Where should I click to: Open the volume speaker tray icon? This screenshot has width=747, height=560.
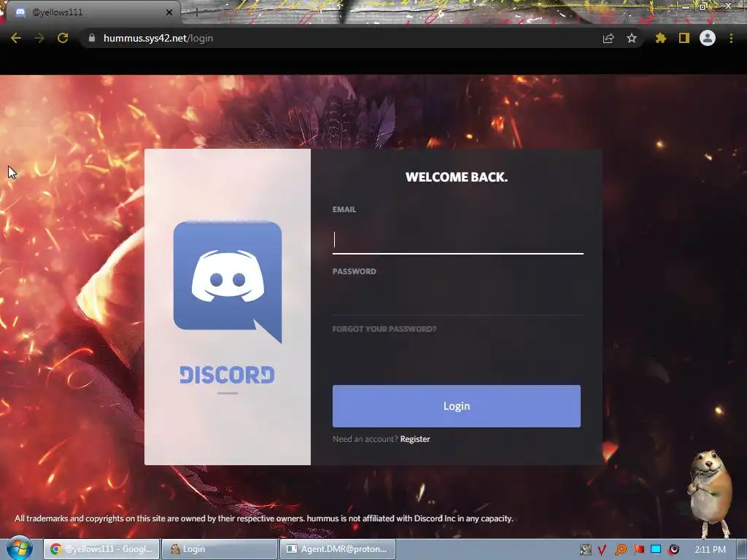pyautogui.click(x=673, y=550)
